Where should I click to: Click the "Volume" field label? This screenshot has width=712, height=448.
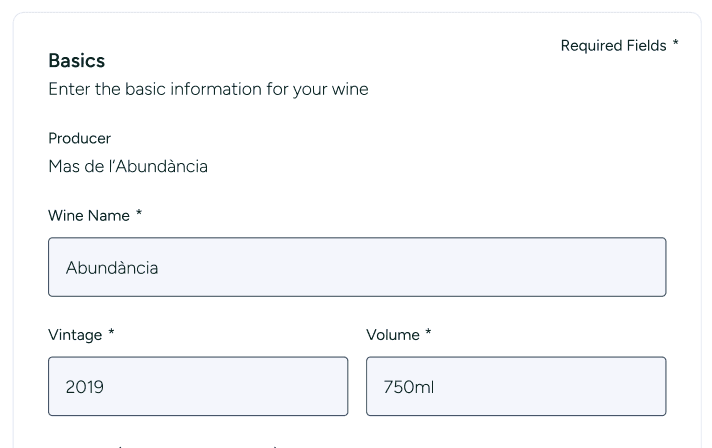click(x=393, y=335)
